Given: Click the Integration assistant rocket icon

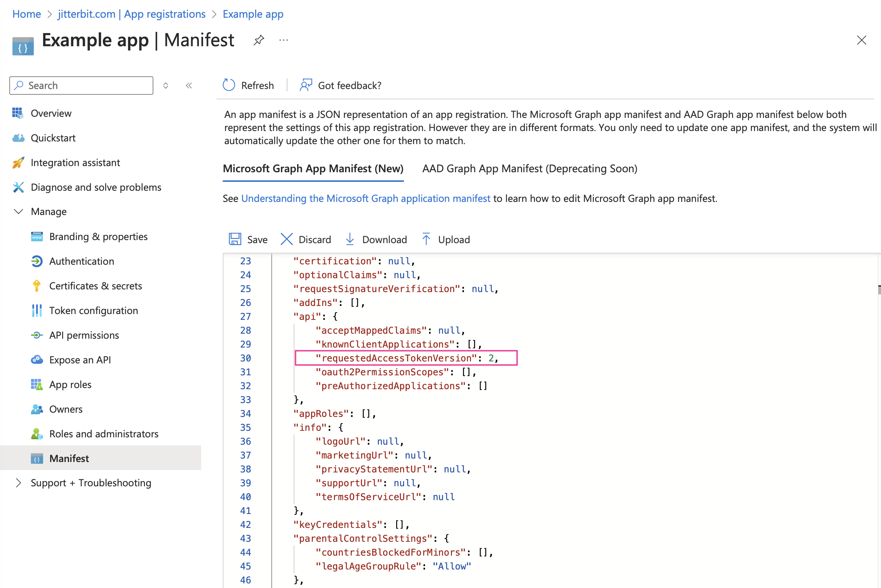Looking at the screenshot, I should (18, 163).
